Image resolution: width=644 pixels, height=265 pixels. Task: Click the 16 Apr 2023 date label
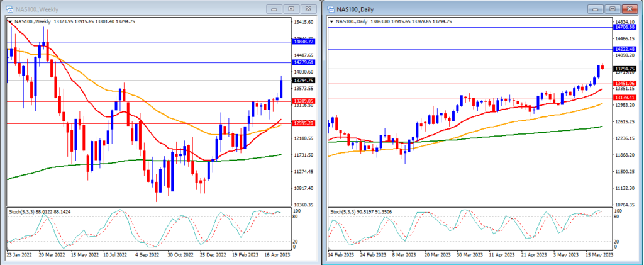(x=277, y=255)
